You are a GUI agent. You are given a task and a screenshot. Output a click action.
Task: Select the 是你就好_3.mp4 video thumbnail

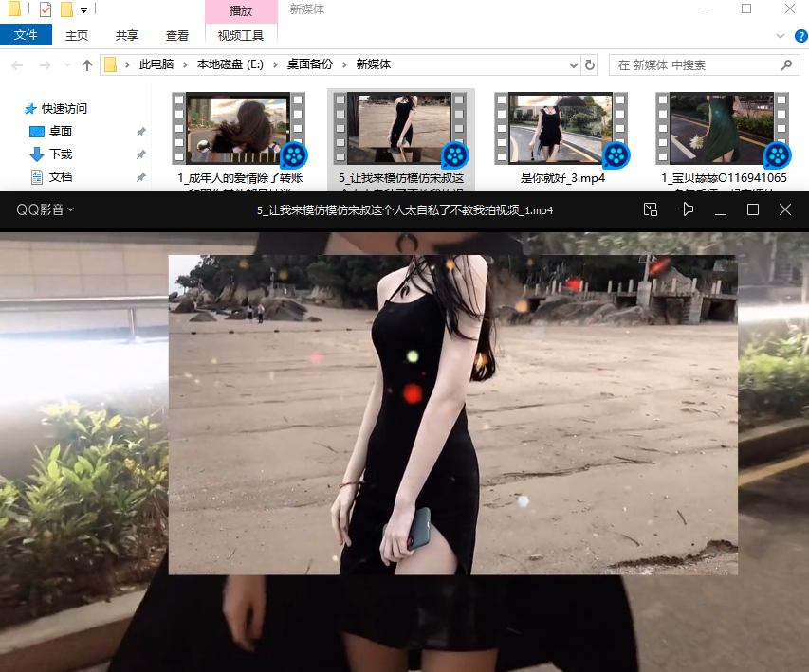click(x=561, y=128)
